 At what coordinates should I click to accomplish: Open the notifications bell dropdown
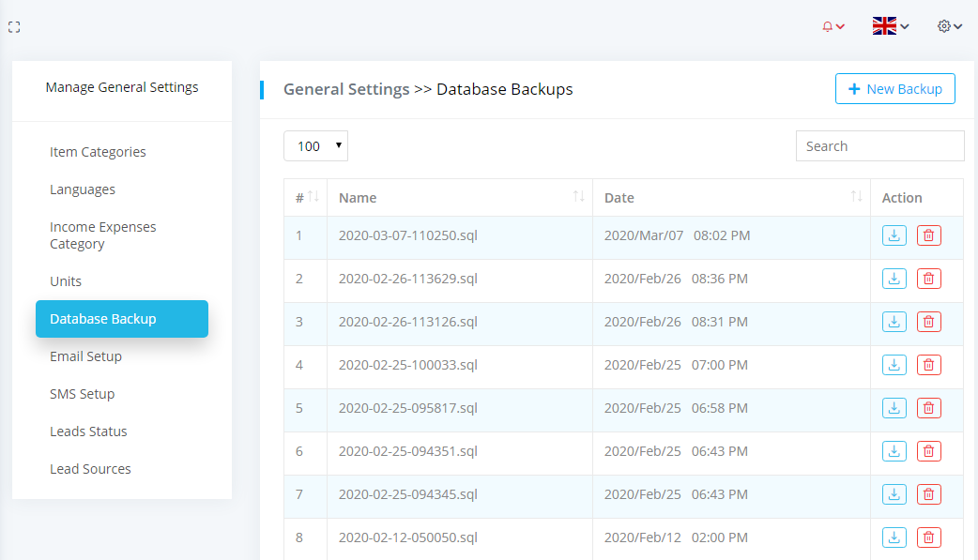pyautogui.click(x=833, y=27)
